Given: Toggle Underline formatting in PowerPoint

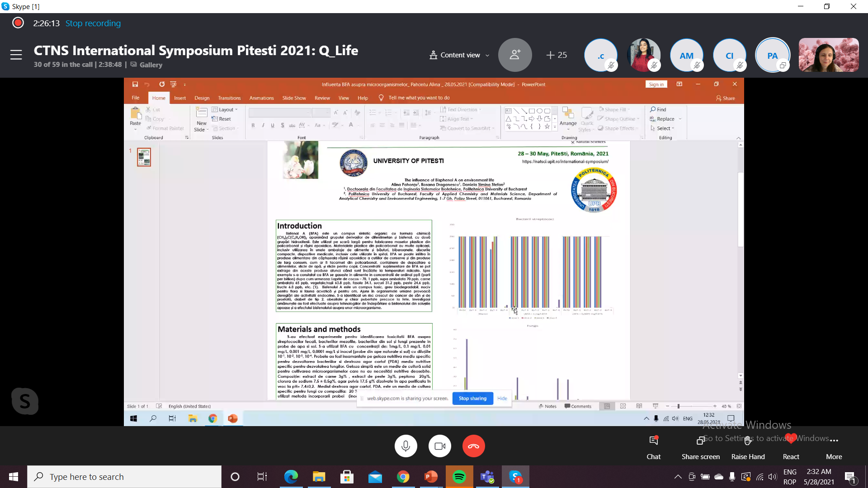Looking at the screenshot, I should tap(272, 125).
